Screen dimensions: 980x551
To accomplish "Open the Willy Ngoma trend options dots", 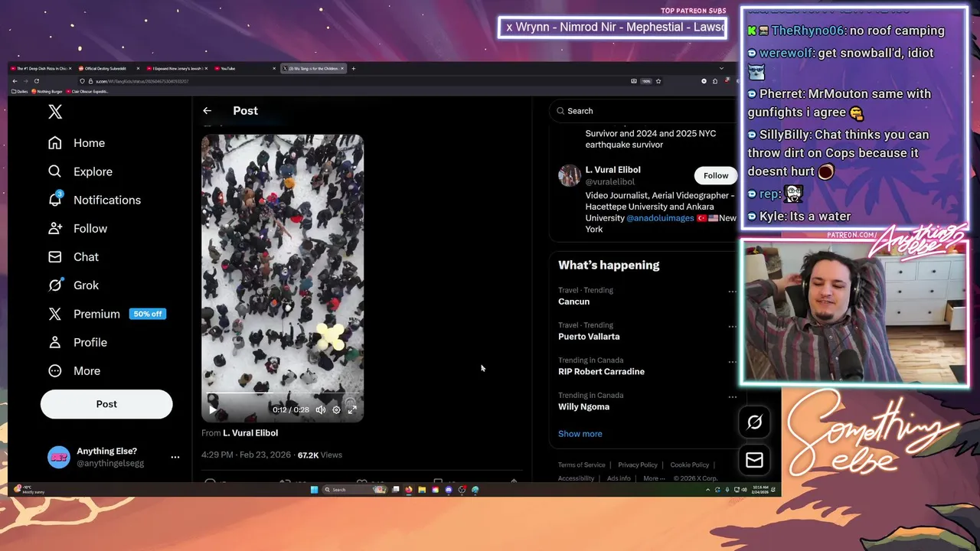I will (732, 397).
